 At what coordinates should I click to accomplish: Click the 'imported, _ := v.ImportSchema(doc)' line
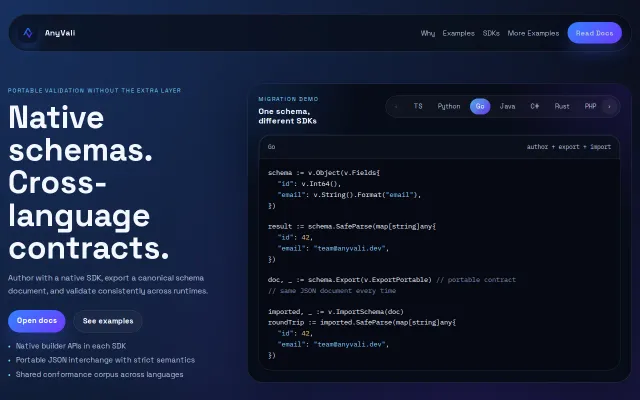[x=336, y=312]
